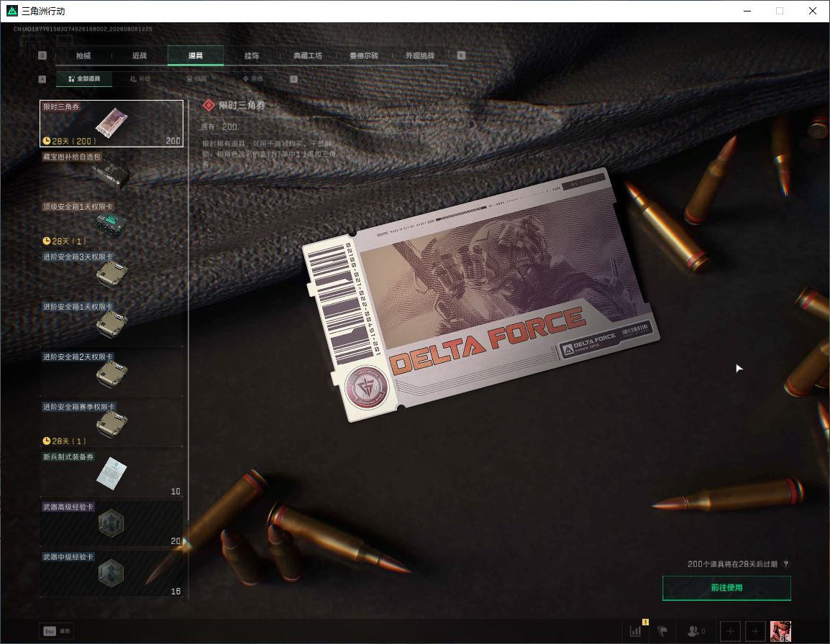830x644 pixels.
Task: Click the 200个道具将在28天后过期 notice text
Action: click(732, 564)
